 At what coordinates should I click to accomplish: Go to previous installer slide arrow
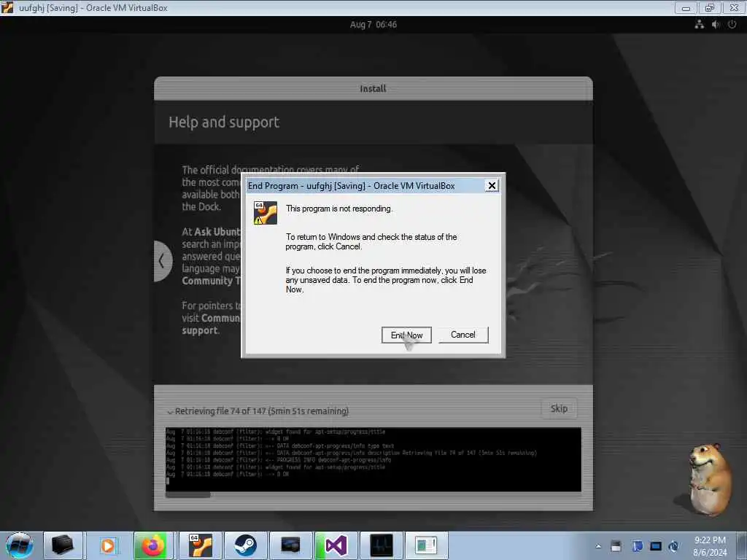(x=162, y=261)
